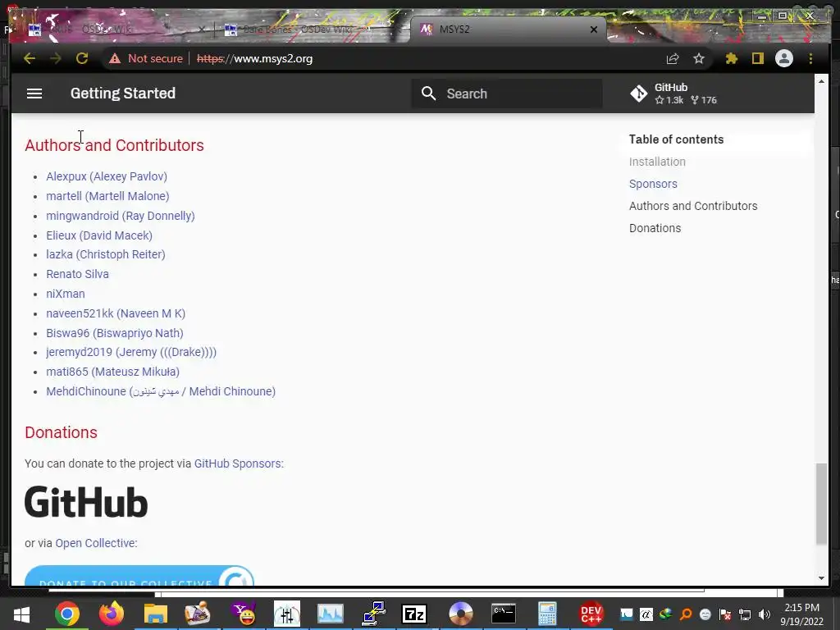The image size is (840, 630).
Task: Click the large GitHub logo image
Action: 86,503
